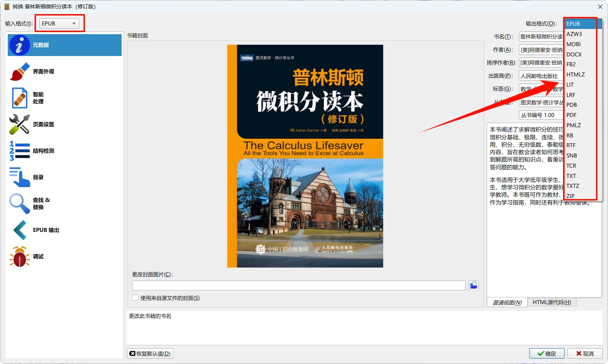Browse for cover image folder icon
Screen dimensions: 608x364
click(x=473, y=285)
